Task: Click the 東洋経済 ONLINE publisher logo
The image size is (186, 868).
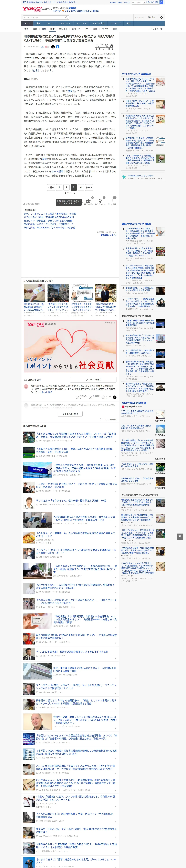Action: coord(104,47)
